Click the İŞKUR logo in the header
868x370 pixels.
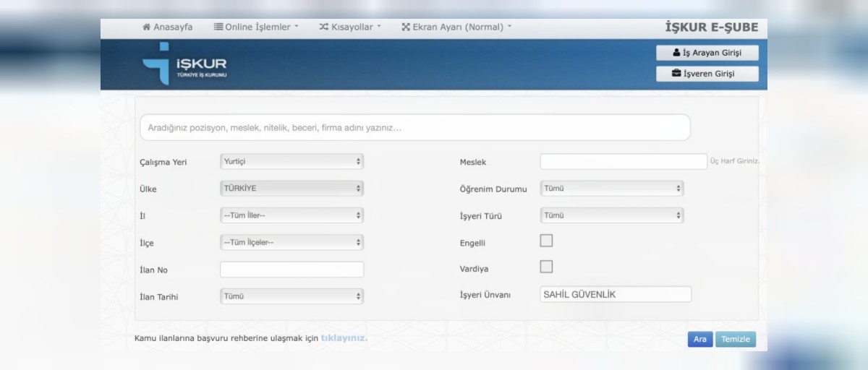pyautogui.click(x=184, y=65)
